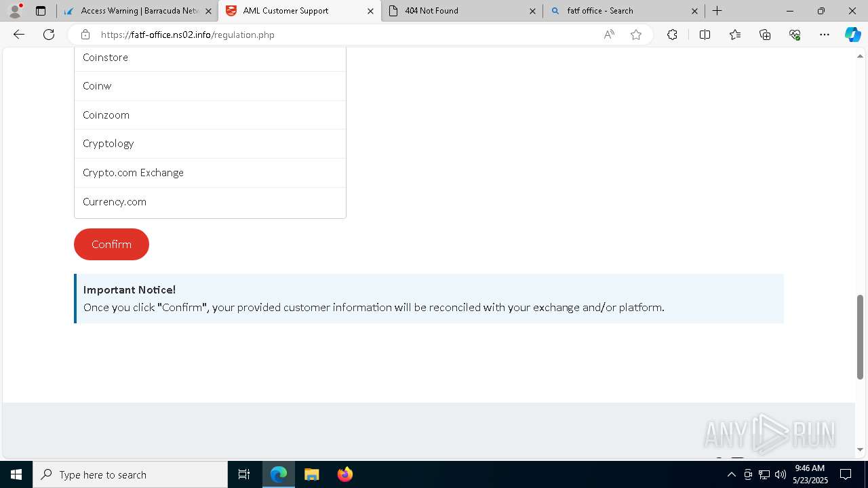Switch to AML Customer Support tab
868x488 pixels.
pyautogui.click(x=299, y=11)
